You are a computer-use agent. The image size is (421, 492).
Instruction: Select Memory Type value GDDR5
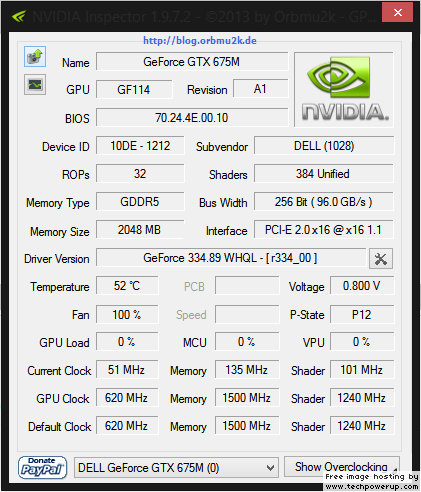coord(140,202)
